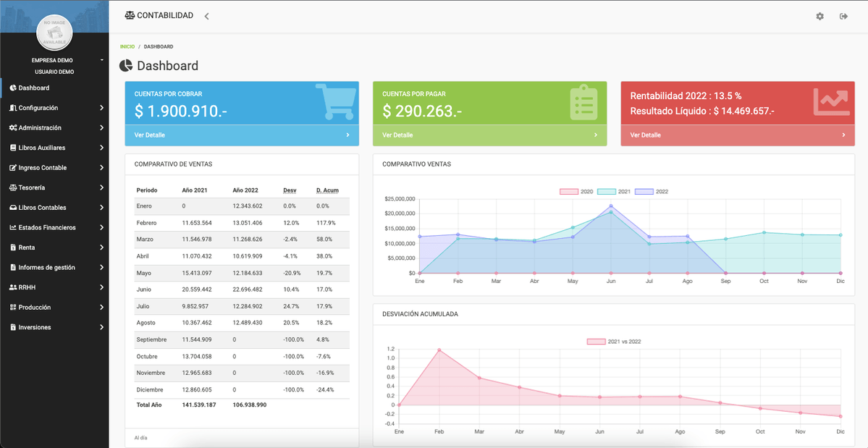Click the shopping cart icon on blue card
The width and height of the screenshot is (868, 448).
[x=336, y=102]
